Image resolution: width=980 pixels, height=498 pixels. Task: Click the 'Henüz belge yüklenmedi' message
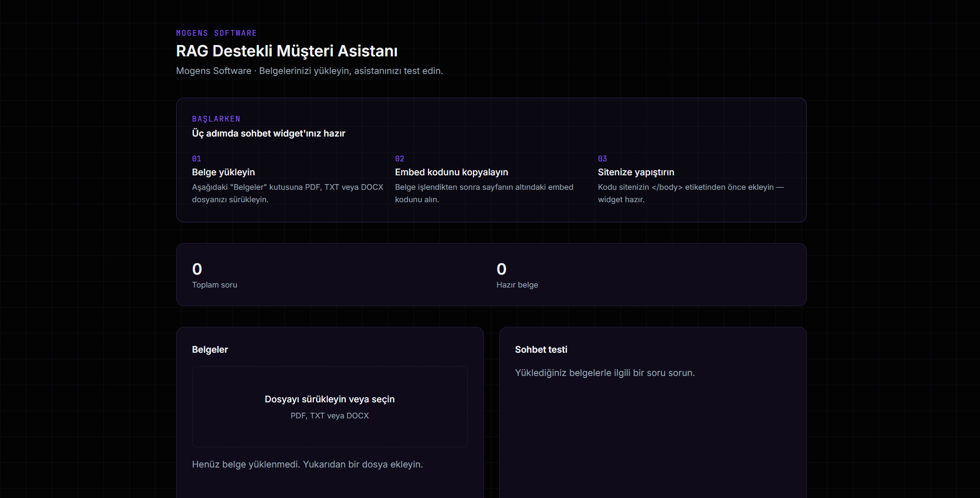[x=308, y=464]
